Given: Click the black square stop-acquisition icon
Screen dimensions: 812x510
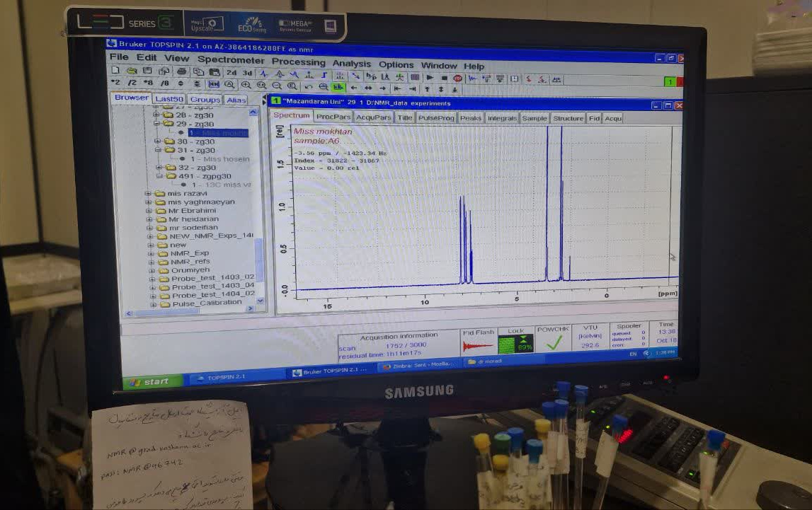Looking at the screenshot, I should [445, 78].
